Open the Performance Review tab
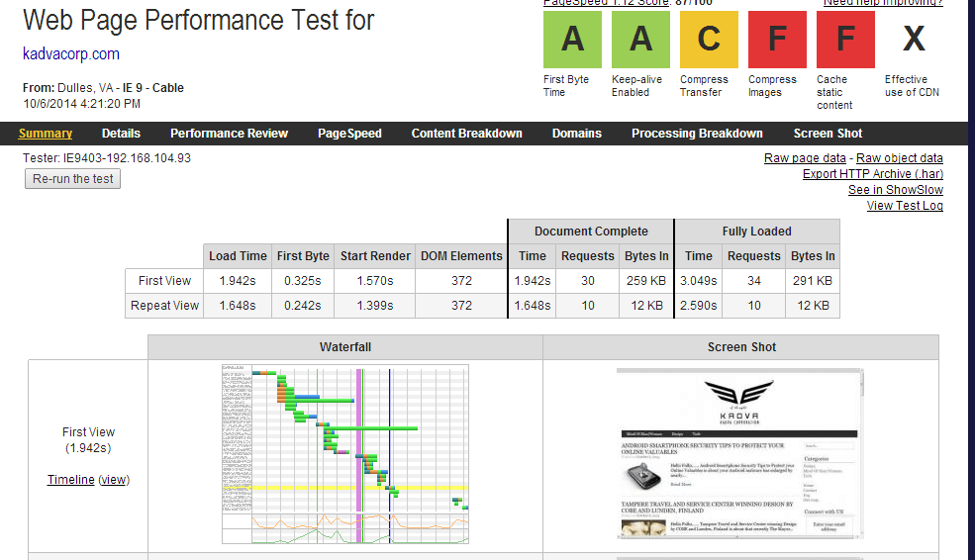Viewport: 975px width, 560px height. click(229, 133)
